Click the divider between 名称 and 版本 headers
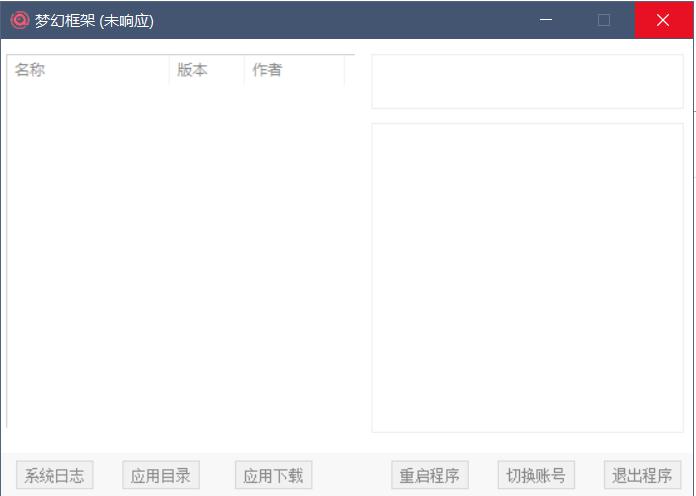Viewport: 696px width, 496px height. (169, 70)
